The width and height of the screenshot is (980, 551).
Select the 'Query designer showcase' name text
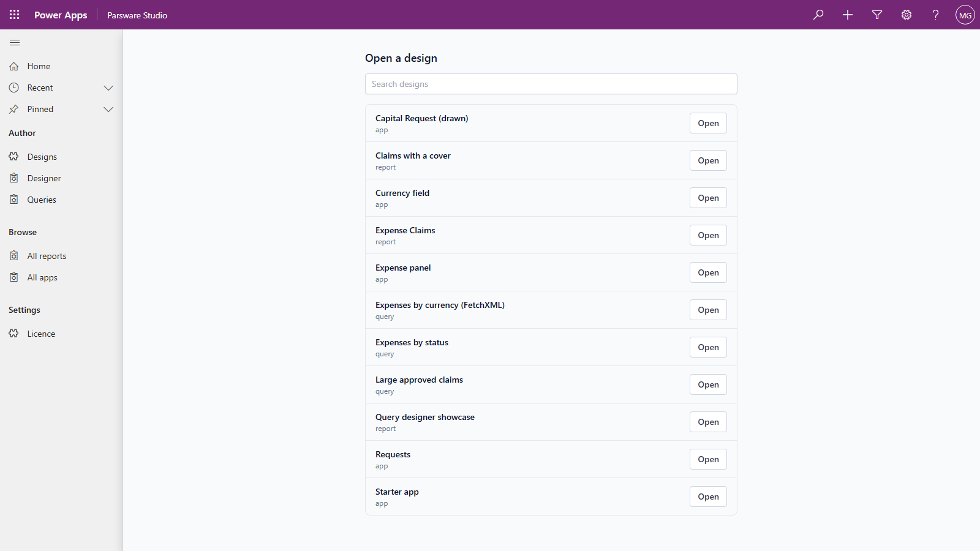(425, 417)
